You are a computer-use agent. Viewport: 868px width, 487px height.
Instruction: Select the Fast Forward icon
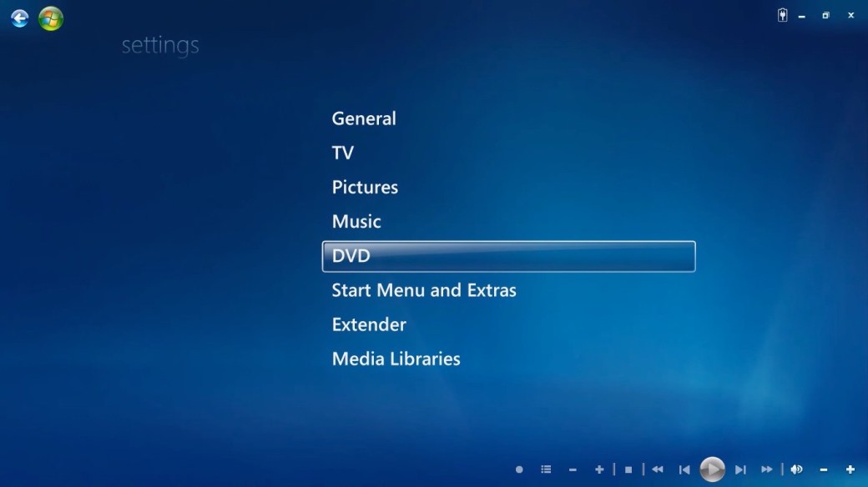point(767,469)
